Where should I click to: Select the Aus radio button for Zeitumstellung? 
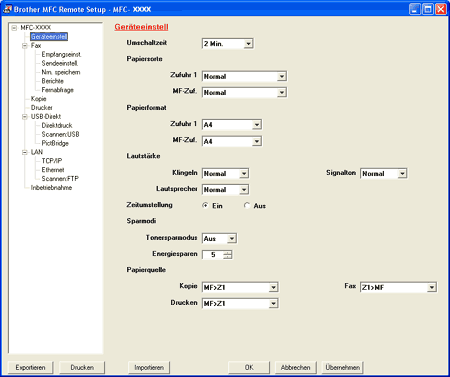247,206
